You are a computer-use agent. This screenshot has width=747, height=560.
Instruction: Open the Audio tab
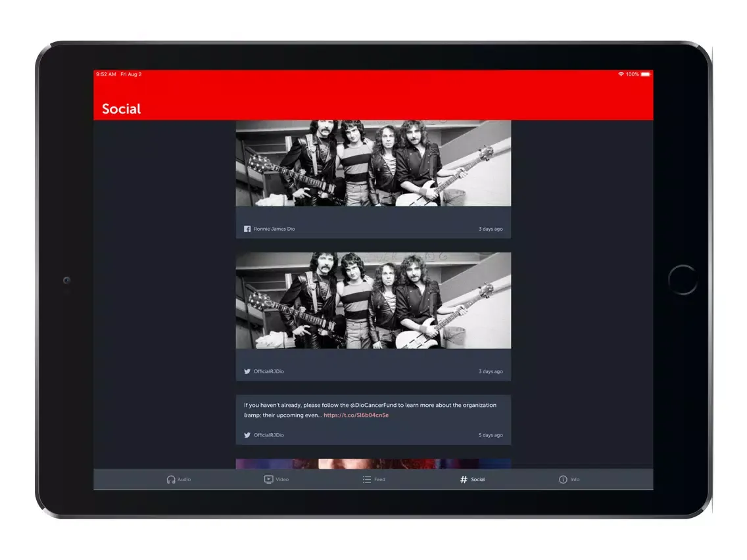(x=179, y=480)
